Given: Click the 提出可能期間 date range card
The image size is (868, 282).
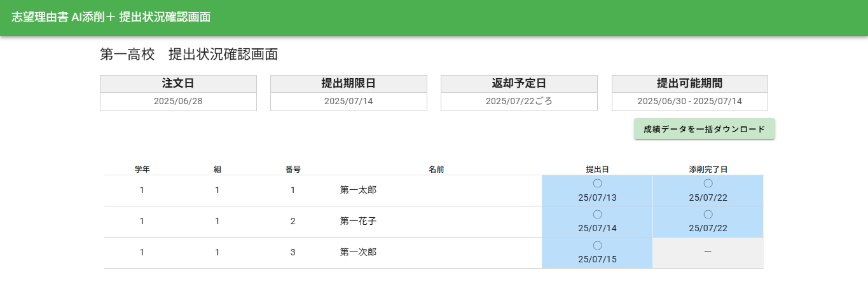Looking at the screenshot, I should (689, 93).
